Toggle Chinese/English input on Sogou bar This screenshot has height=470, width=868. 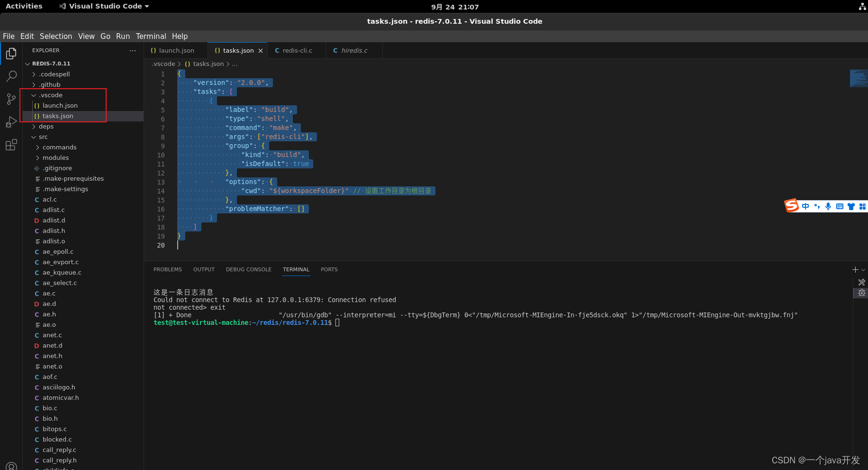coord(805,206)
